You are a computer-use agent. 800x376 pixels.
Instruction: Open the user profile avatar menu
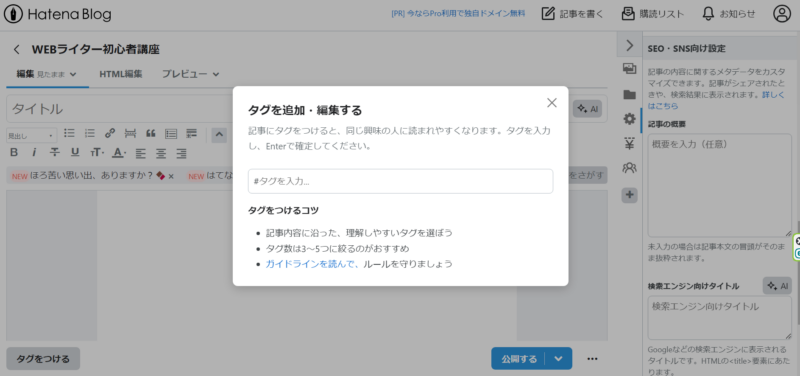click(782, 14)
